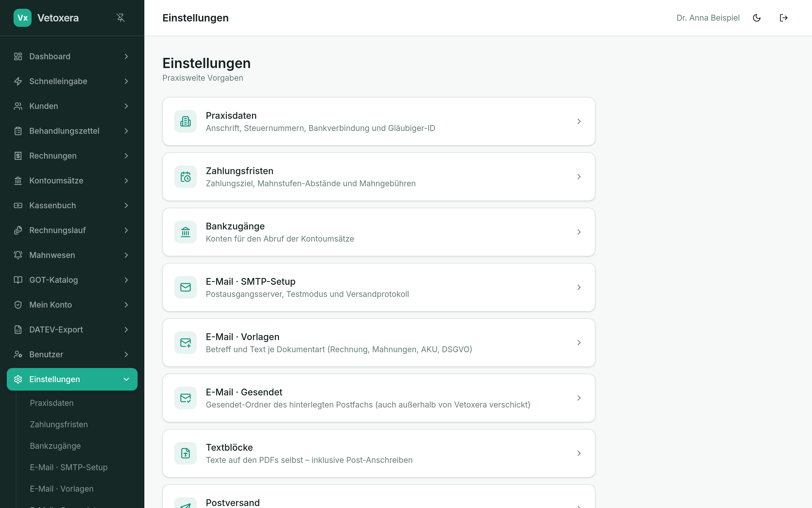Viewport: 812px width, 508px height.
Task: Select the E-Mail · Vorlagen sidebar entry
Action: [62, 489]
